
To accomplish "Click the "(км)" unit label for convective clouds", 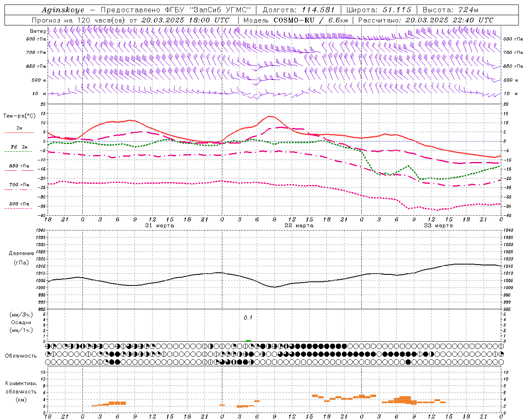I will coord(21,399).
